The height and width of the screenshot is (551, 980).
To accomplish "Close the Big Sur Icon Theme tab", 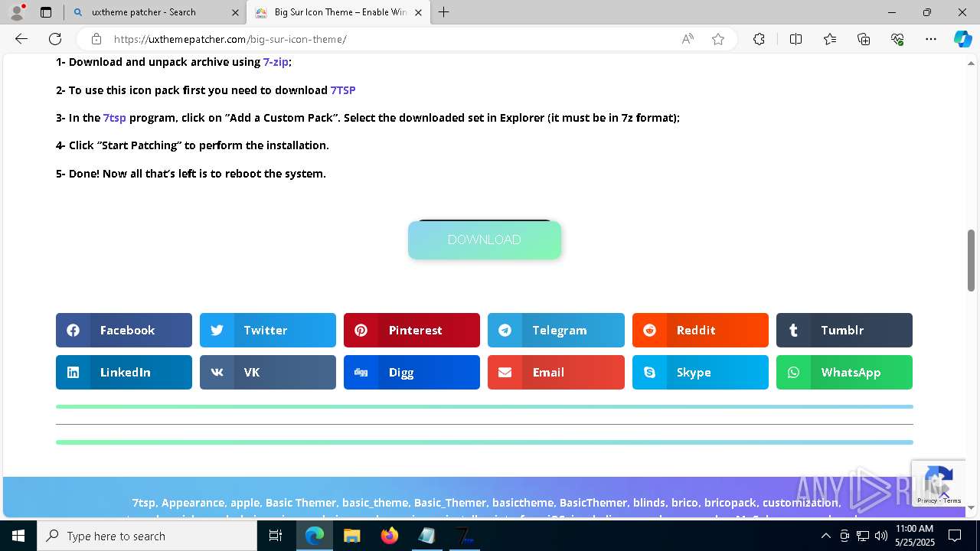I will (418, 12).
